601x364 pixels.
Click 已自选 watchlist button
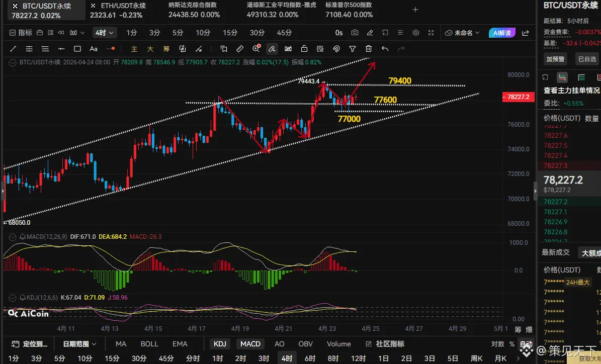[587, 59]
